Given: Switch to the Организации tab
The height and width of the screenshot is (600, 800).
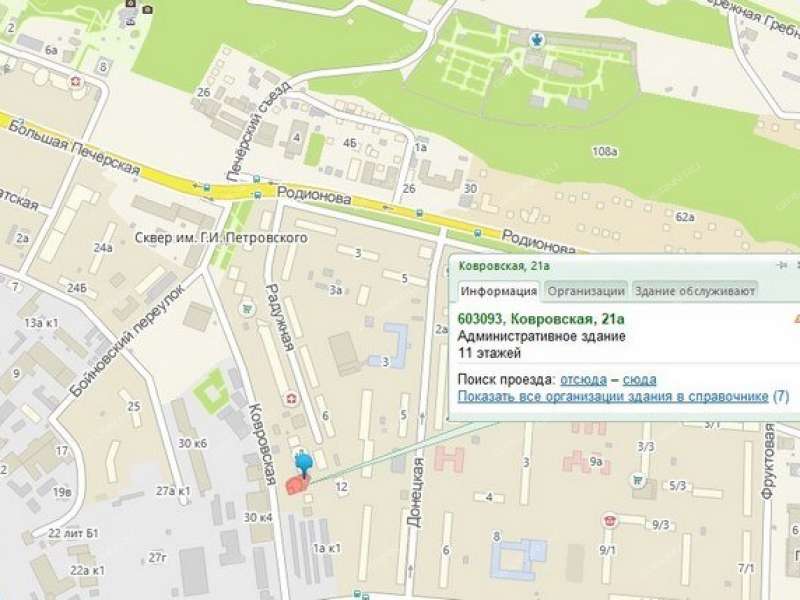Looking at the screenshot, I should (x=587, y=291).
